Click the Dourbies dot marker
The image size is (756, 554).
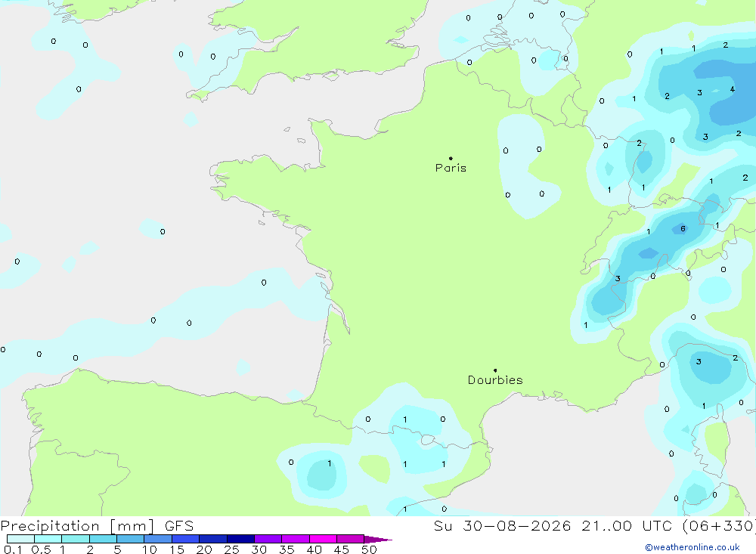(x=495, y=370)
